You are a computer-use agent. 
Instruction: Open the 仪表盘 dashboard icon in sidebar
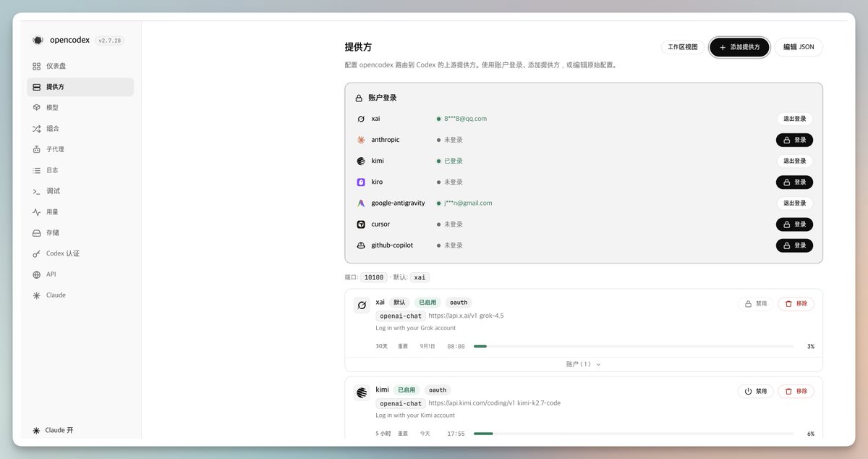pyautogui.click(x=37, y=66)
